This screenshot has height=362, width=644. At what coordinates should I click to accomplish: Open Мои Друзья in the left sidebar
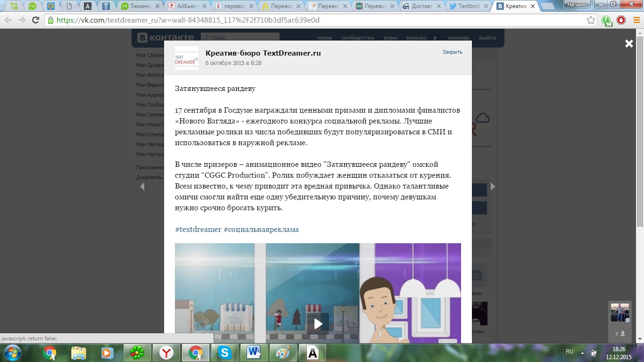click(150, 65)
